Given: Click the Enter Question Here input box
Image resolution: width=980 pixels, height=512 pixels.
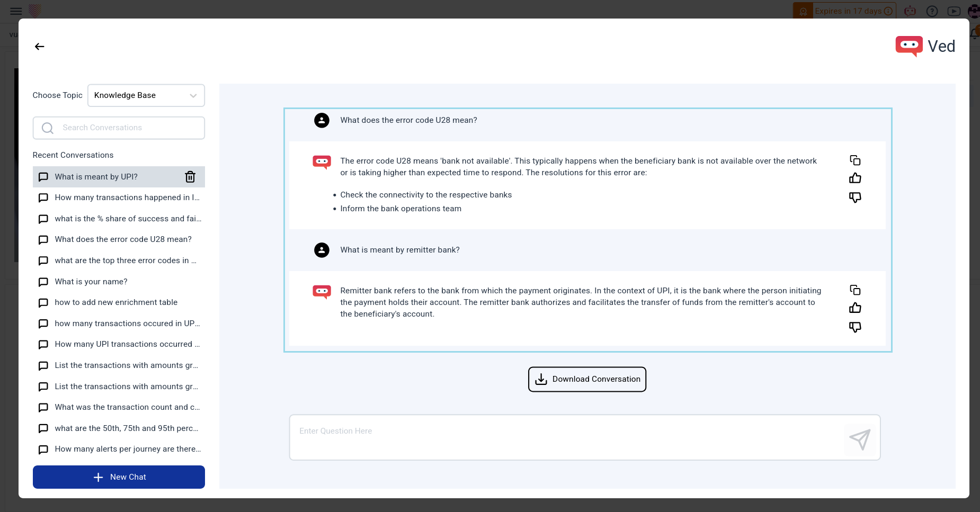Looking at the screenshot, I should coord(567,437).
